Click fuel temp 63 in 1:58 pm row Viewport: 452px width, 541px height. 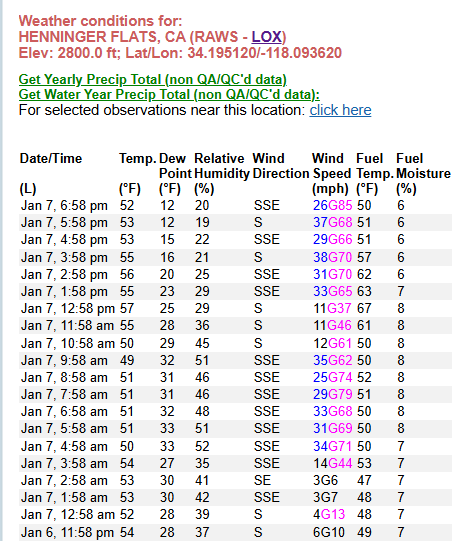click(x=364, y=292)
